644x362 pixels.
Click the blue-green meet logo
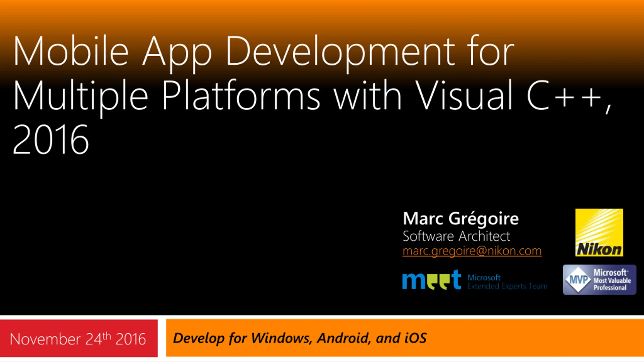tap(432, 280)
